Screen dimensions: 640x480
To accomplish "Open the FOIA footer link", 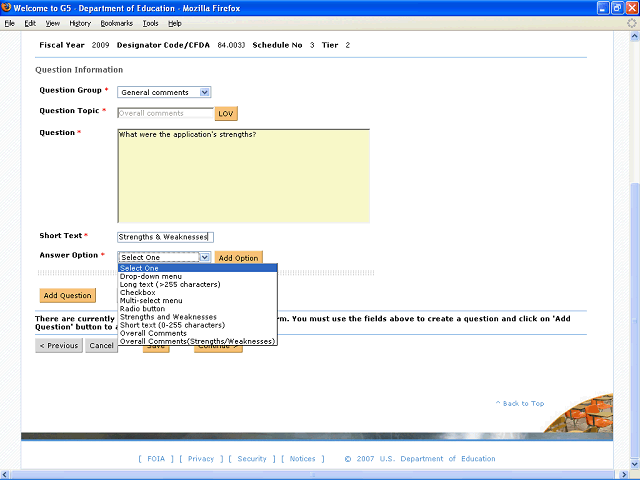I will point(156,459).
